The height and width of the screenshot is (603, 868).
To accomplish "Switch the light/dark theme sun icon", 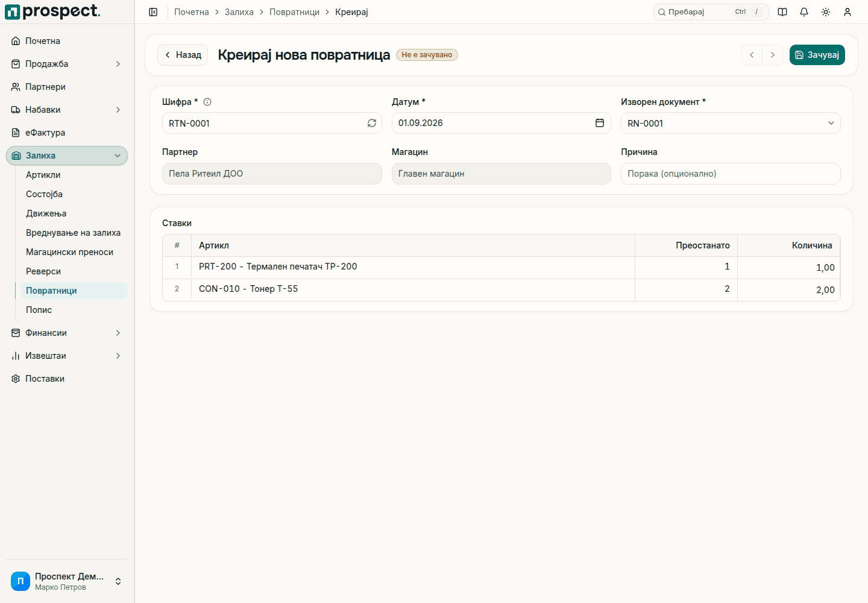I will click(826, 12).
